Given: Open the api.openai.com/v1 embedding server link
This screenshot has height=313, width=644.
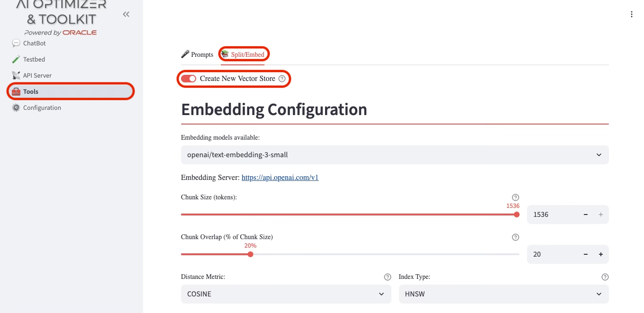Looking at the screenshot, I should click(280, 178).
